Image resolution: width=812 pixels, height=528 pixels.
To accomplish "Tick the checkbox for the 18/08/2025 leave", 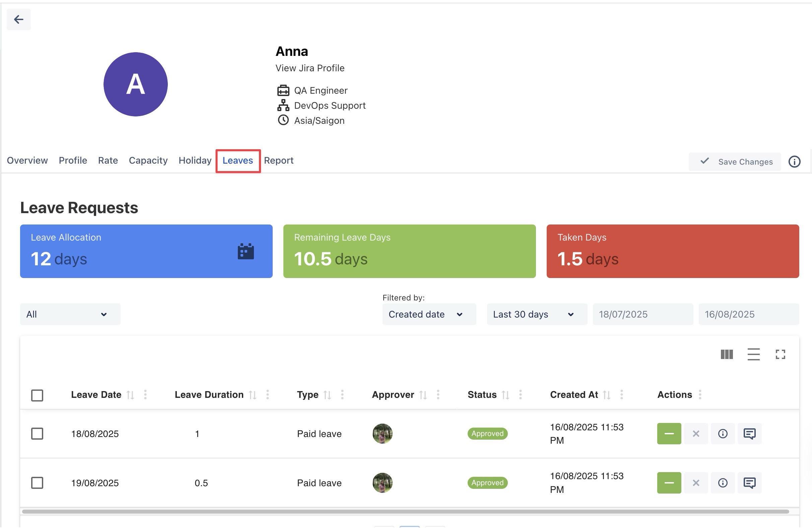I will [x=37, y=434].
